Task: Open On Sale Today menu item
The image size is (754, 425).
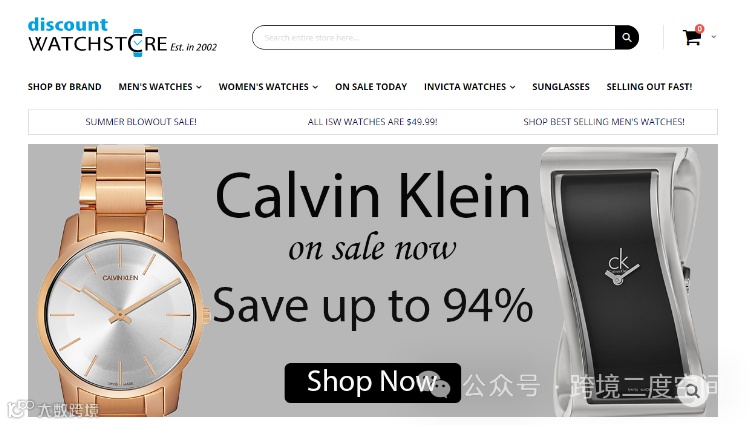Action: pyautogui.click(x=371, y=87)
